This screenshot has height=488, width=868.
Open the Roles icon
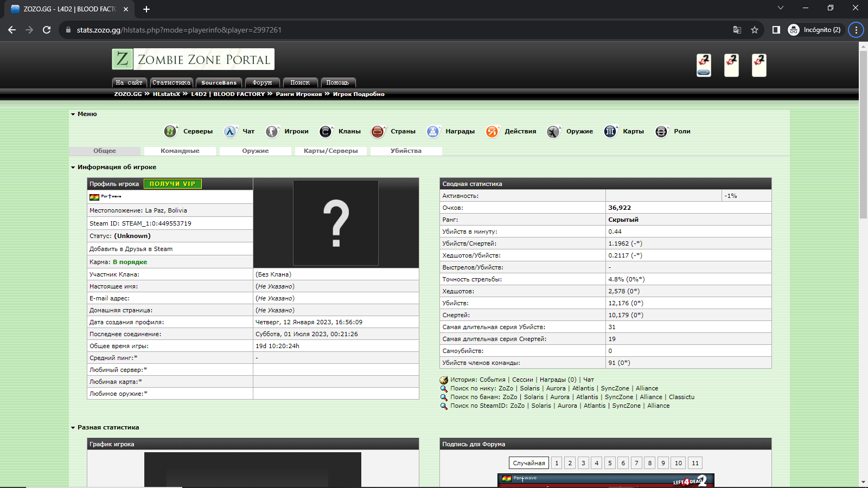point(661,131)
